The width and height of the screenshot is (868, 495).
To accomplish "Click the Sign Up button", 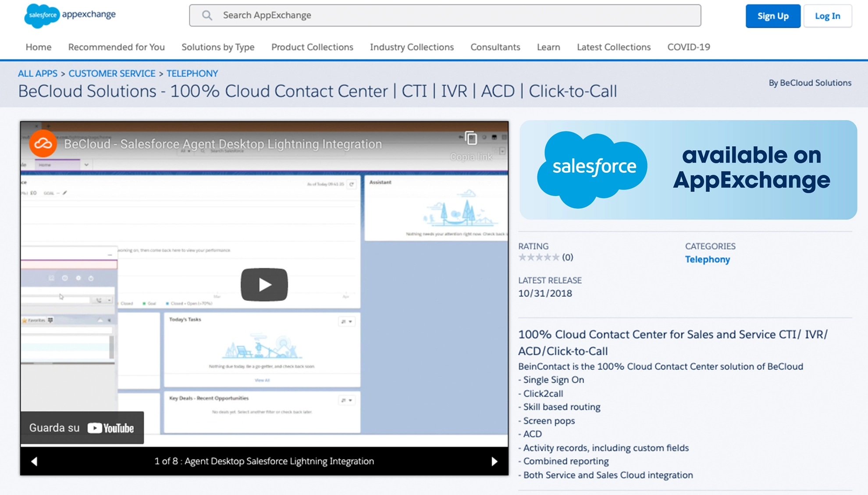I will 773,16.
